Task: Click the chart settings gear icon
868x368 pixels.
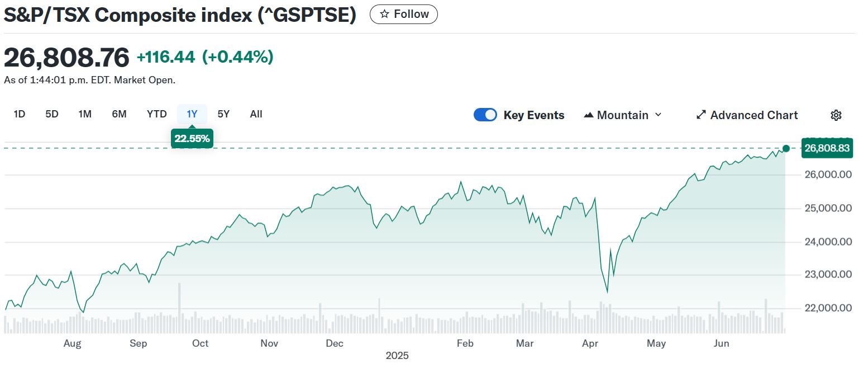Action: pos(836,115)
